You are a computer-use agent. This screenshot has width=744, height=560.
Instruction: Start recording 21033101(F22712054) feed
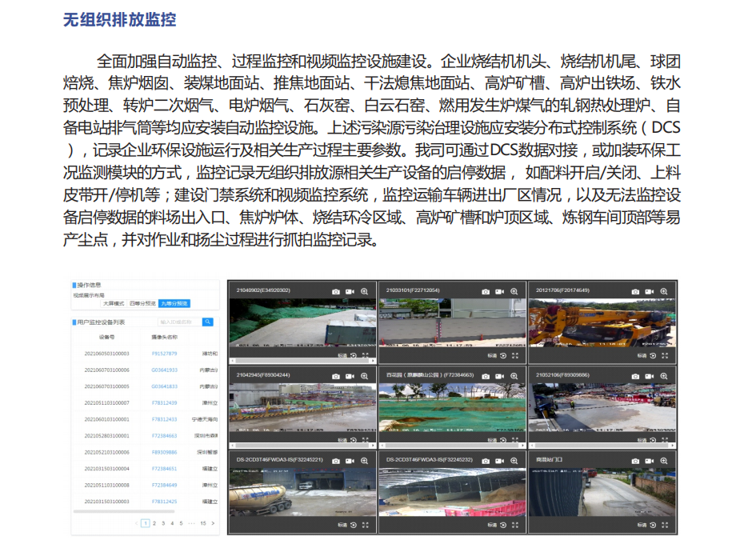tap(500, 291)
